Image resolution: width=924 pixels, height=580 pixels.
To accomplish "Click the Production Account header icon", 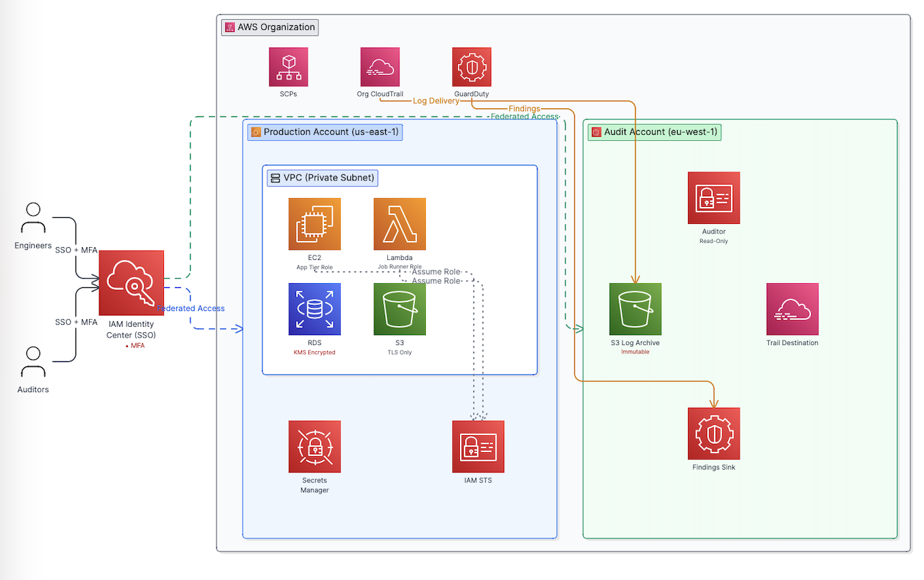I will click(x=256, y=132).
